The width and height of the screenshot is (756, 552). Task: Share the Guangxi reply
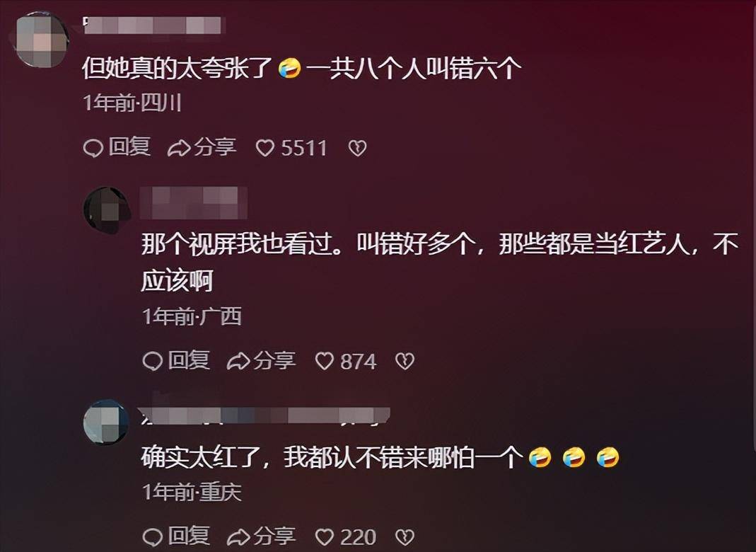point(262,360)
